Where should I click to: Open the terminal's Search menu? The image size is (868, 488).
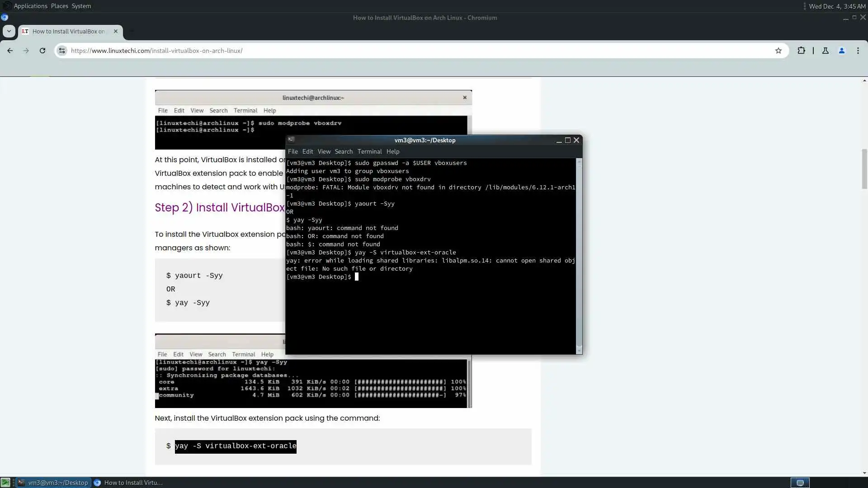click(x=343, y=151)
